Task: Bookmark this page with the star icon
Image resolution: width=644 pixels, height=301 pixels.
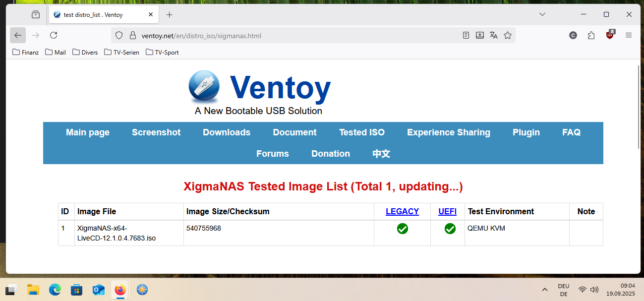Action: (x=508, y=35)
